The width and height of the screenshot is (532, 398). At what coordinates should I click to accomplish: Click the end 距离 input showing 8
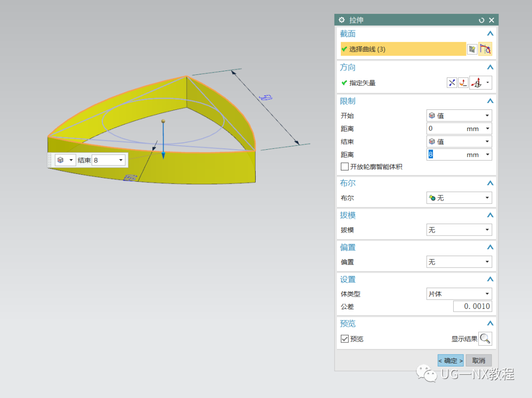click(445, 155)
